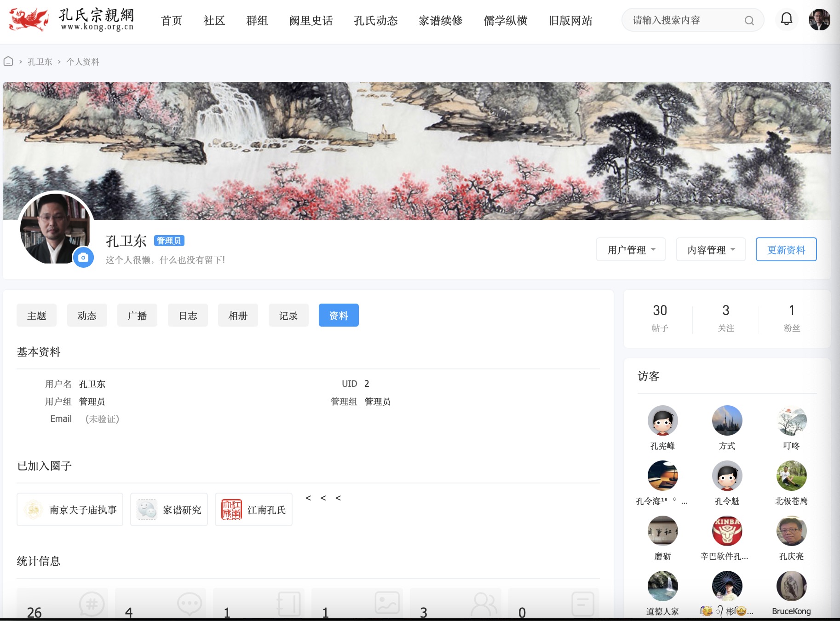Select the active 资料 tab

point(339,316)
